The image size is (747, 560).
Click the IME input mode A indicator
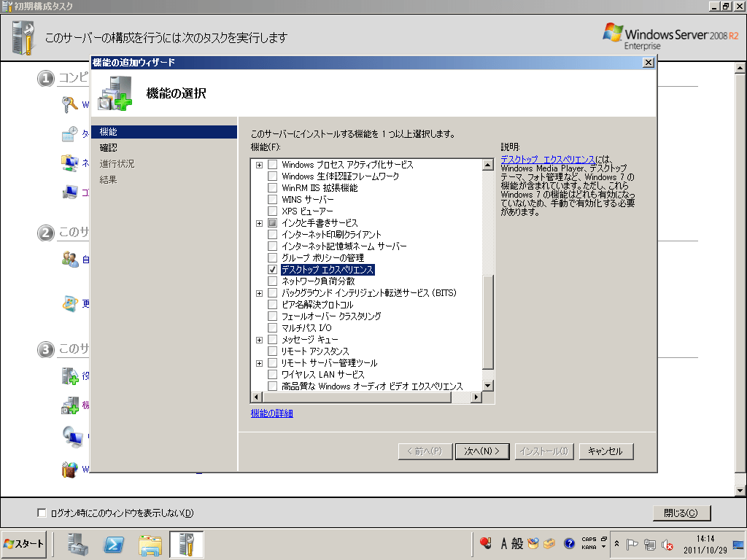503,543
